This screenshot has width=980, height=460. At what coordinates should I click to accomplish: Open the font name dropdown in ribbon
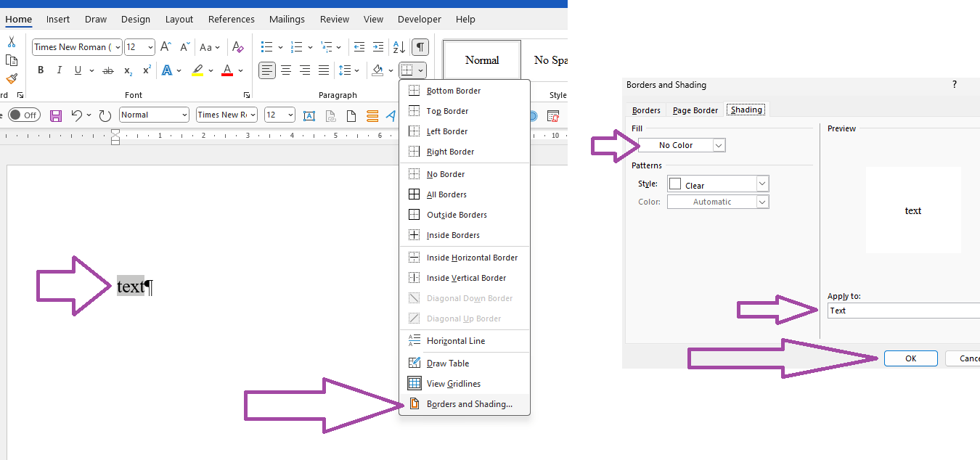116,47
